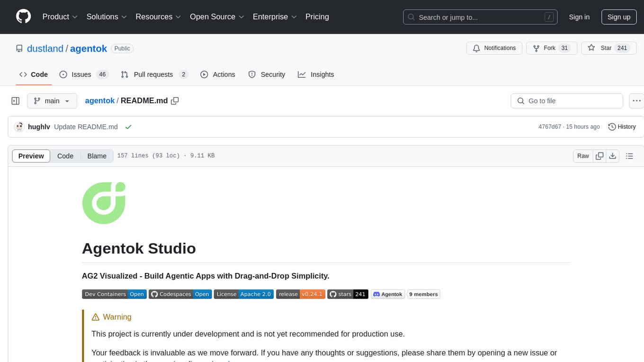Click the Notifications bell button
Image resolution: width=644 pixels, height=362 pixels.
494,48
